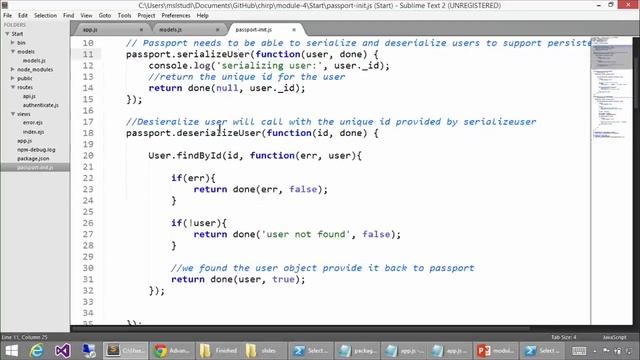Open the touch keyboard tray icon
Viewport: 640px width, 360px height.
(x=579, y=351)
